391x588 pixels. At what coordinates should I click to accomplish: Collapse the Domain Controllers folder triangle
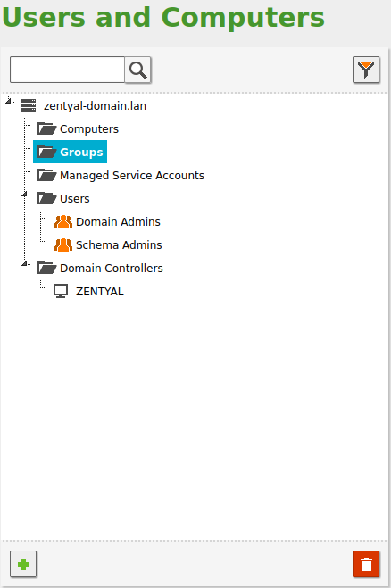24,263
